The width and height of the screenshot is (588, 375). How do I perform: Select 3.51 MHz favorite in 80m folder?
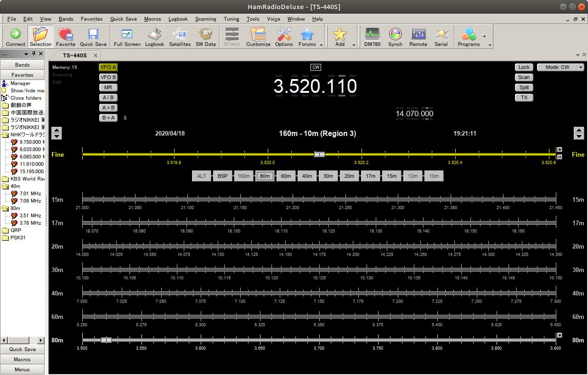pos(30,216)
